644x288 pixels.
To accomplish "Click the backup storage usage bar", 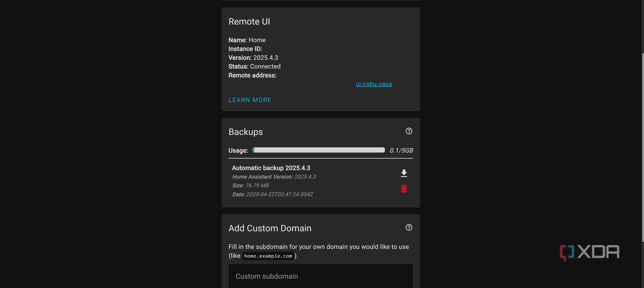I will click(318, 150).
